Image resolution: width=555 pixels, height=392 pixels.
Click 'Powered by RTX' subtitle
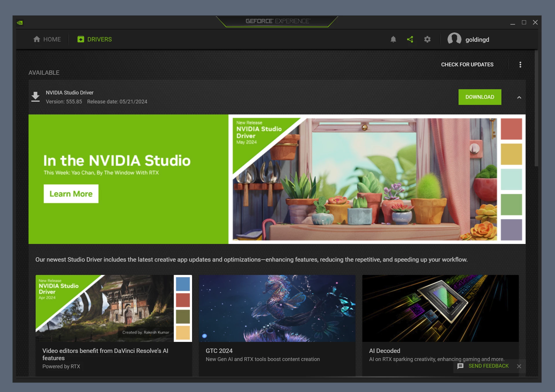tap(61, 367)
